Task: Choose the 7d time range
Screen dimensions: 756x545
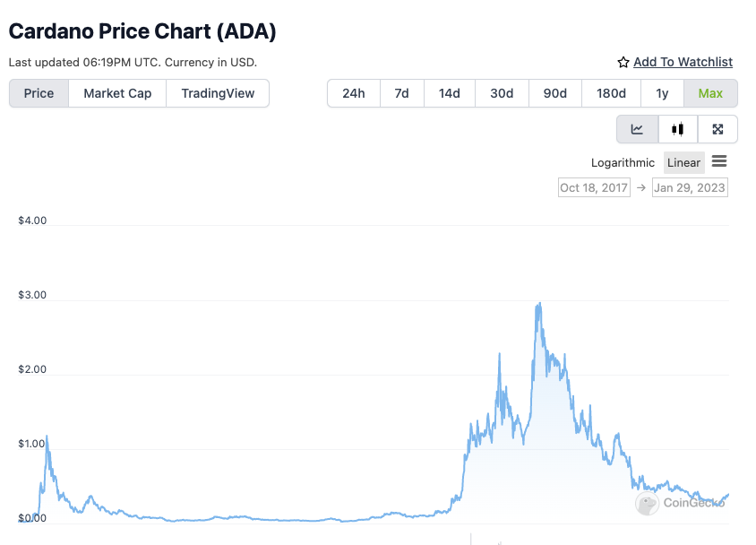Action: 401,93
